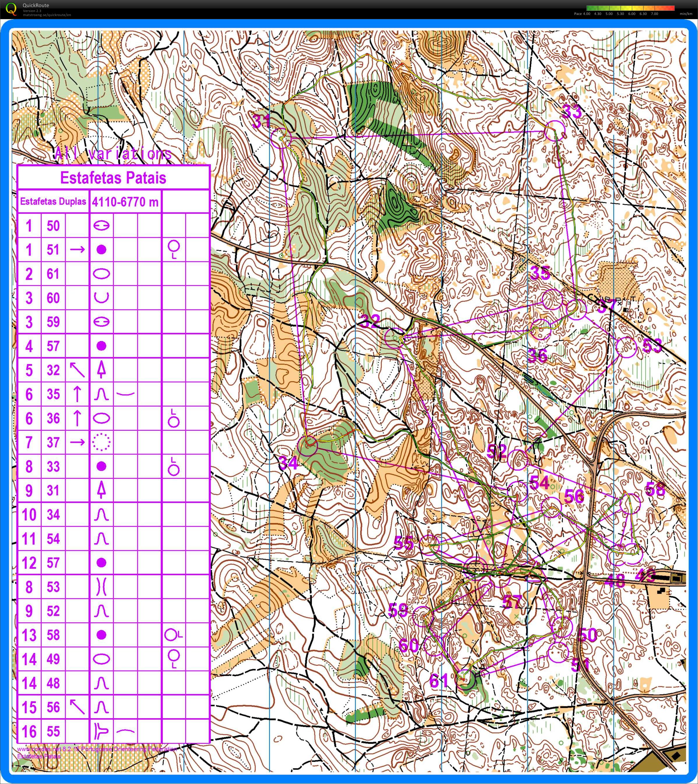Click the right arrow in the row for control 37

(77, 442)
